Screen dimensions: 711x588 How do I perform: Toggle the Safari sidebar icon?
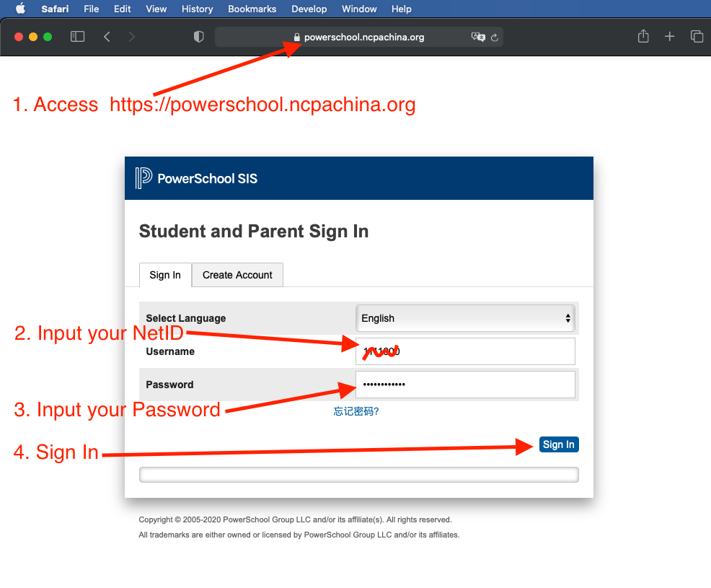[77, 37]
